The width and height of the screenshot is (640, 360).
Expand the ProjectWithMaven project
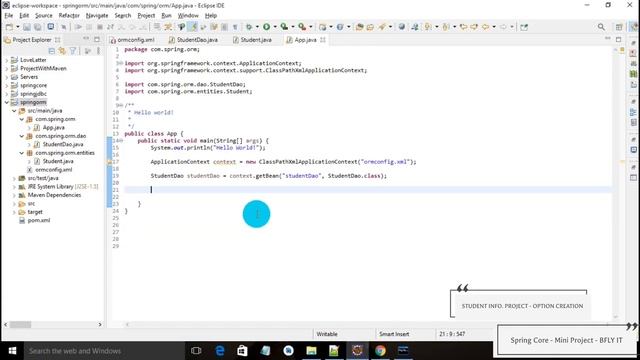point(7,69)
